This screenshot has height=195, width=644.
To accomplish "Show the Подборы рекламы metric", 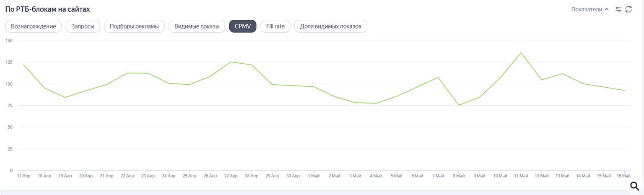I will pos(134,26).
